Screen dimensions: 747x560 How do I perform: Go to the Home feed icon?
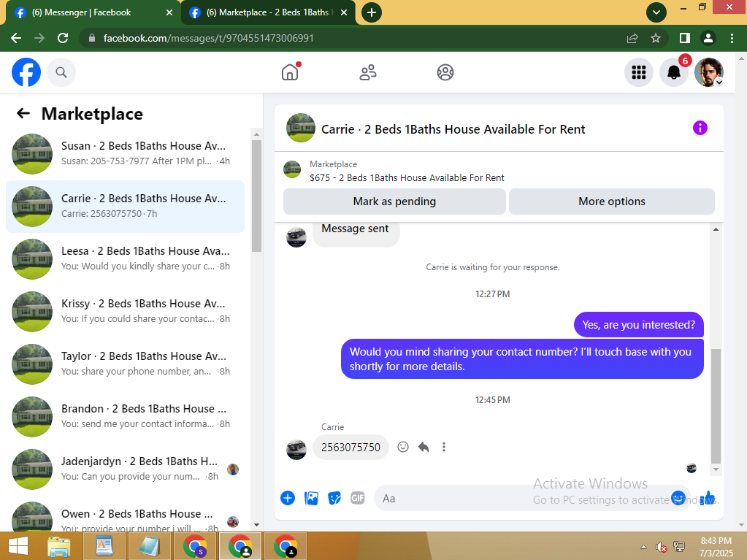[290, 72]
